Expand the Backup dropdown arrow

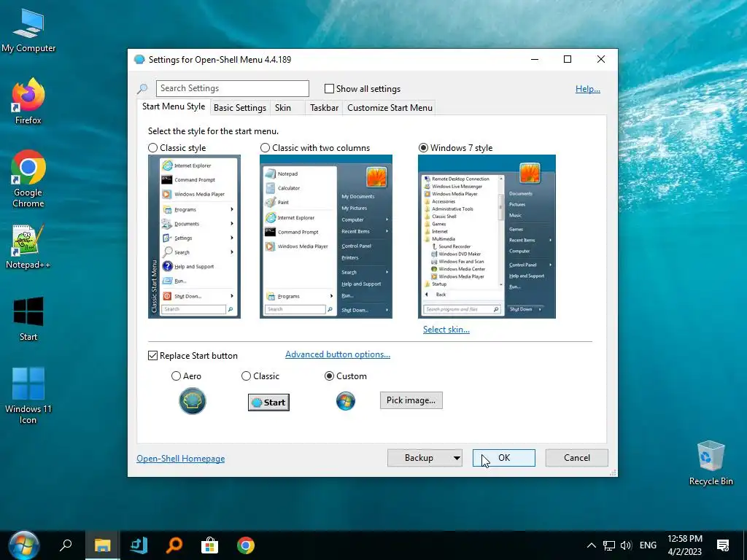click(x=457, y=458)
